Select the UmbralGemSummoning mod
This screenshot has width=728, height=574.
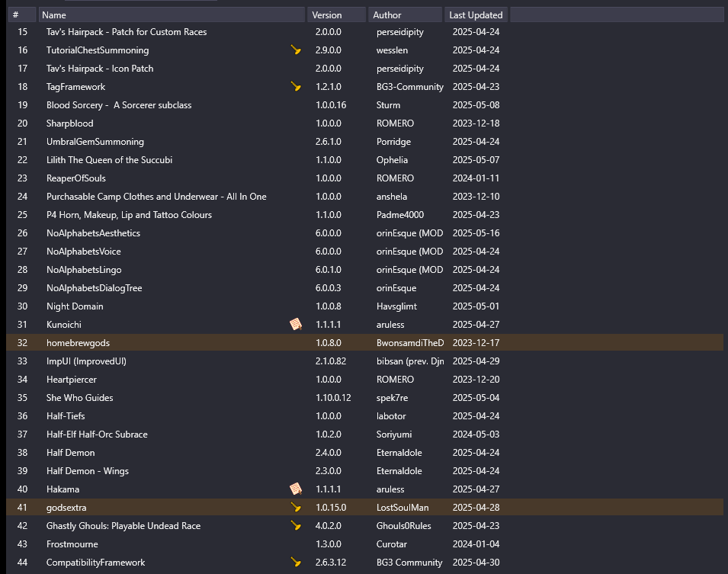[x=95, y=141]
